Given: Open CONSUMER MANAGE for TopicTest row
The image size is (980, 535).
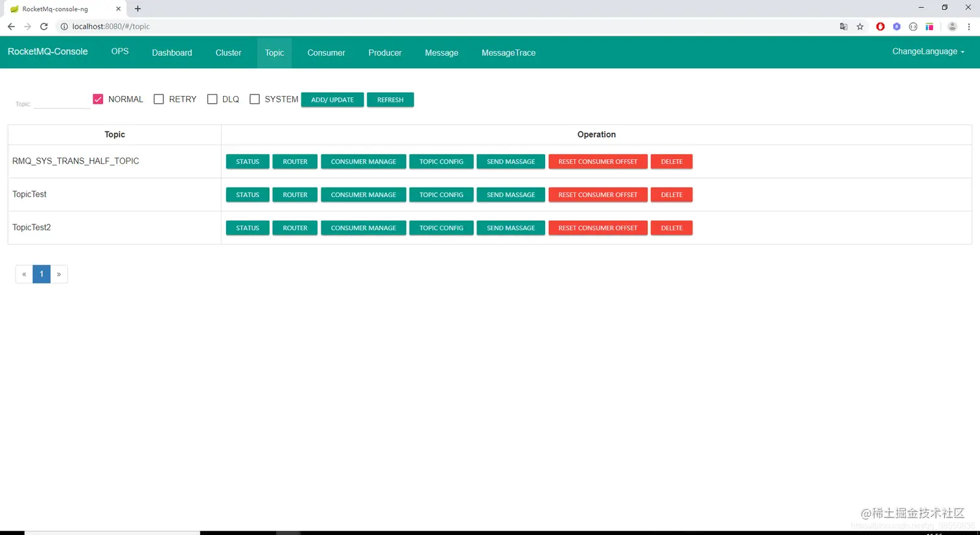Looking at the screenshot, I should pyautogui.click(x=363, y=195).
